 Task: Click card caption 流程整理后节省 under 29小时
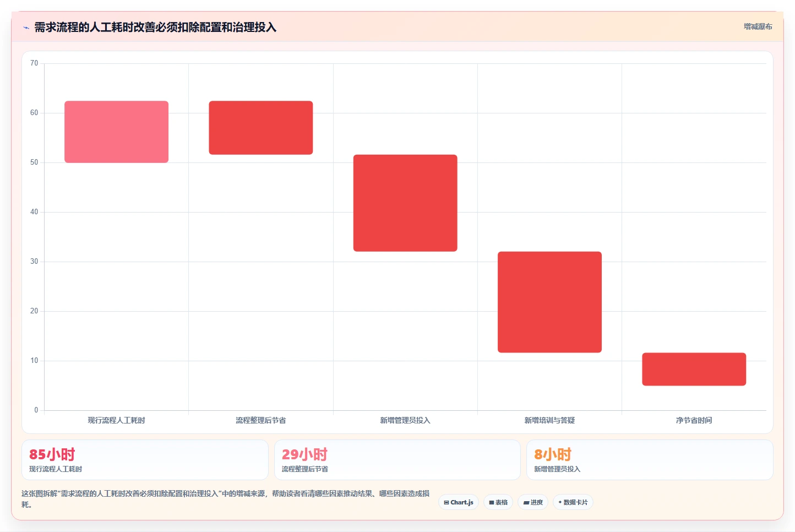click(305, 469)
